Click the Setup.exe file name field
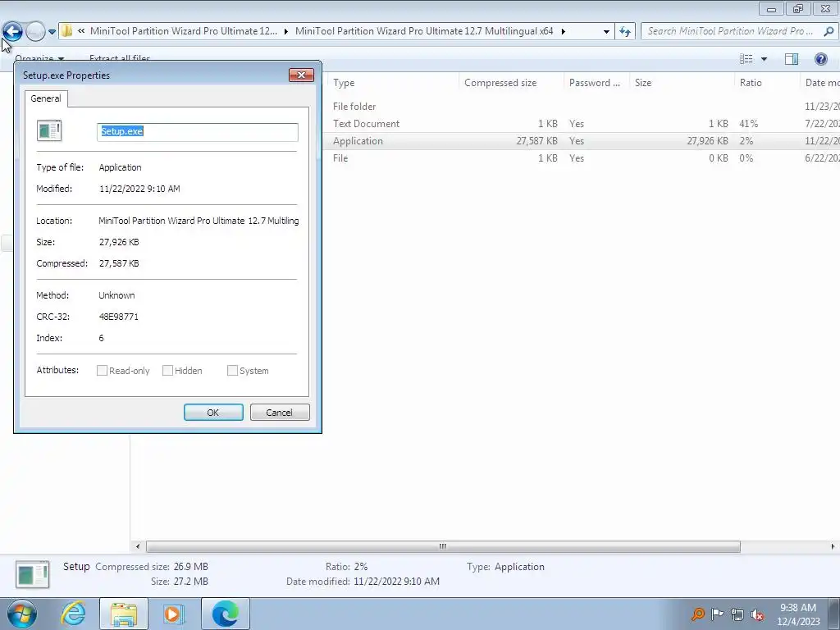Screen dimensions: 840x630 [197, 132]
